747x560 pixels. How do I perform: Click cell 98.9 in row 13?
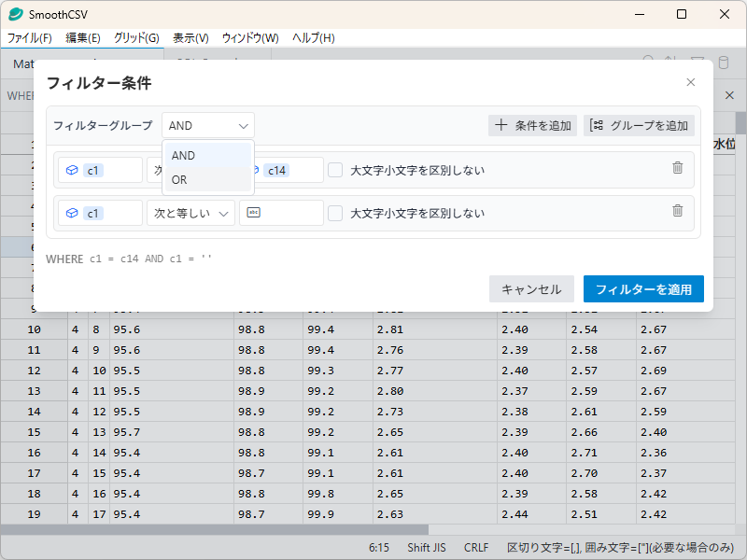[268, 391]
